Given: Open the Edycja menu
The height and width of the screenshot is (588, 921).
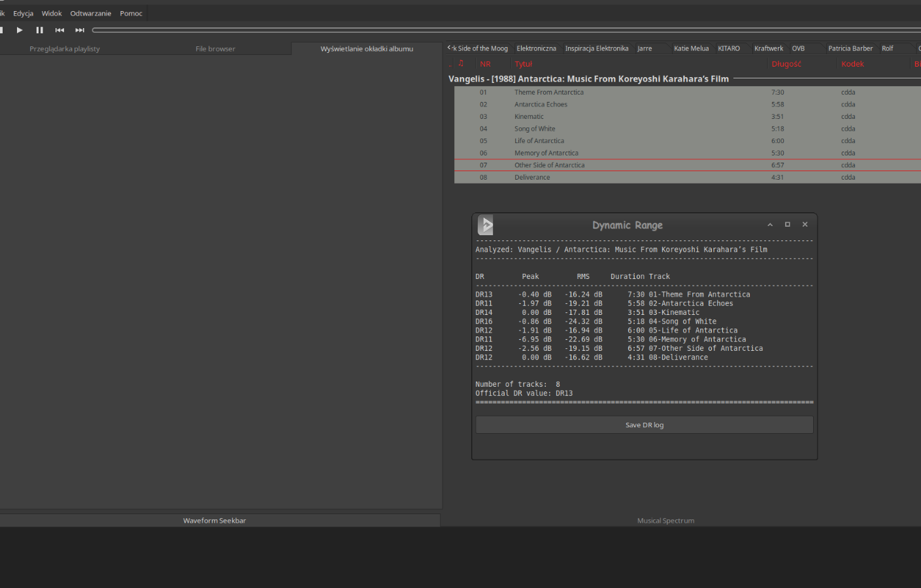Looking at the screenshot, I should tap(23, 13).
